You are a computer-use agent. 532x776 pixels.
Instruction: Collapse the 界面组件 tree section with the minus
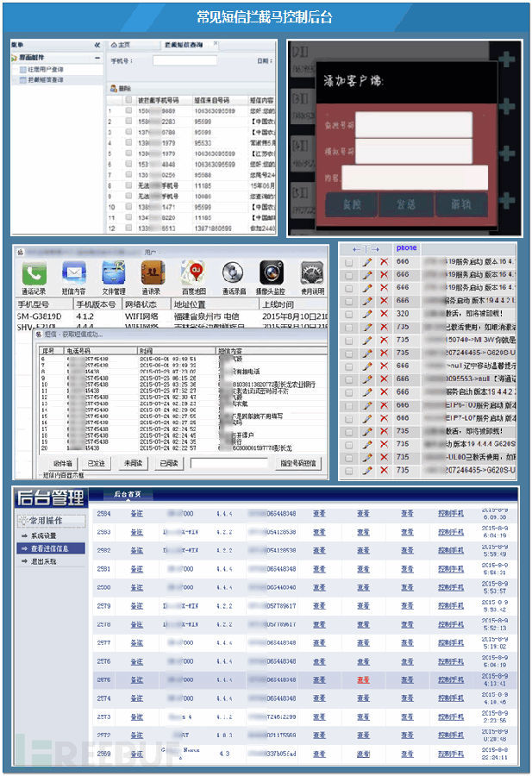point(97,58)
